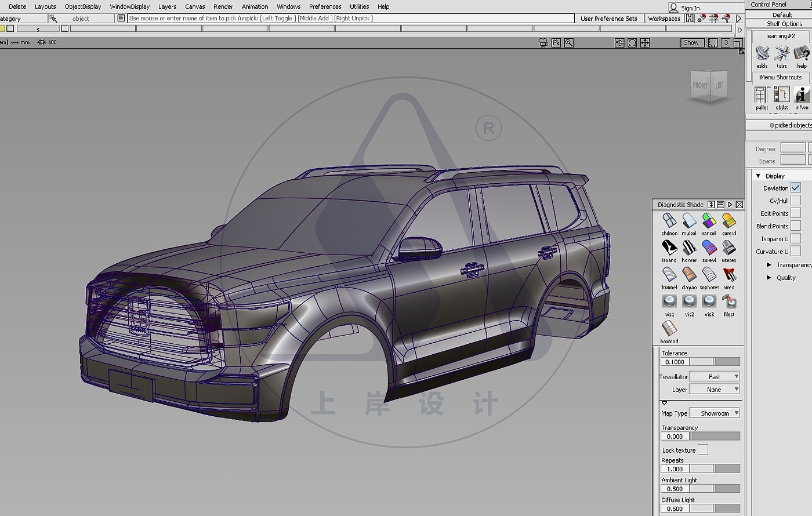This screenshot has height=516, width=812.
Task: Click the Show button above viewport
Action: click(x=691, y=42)
